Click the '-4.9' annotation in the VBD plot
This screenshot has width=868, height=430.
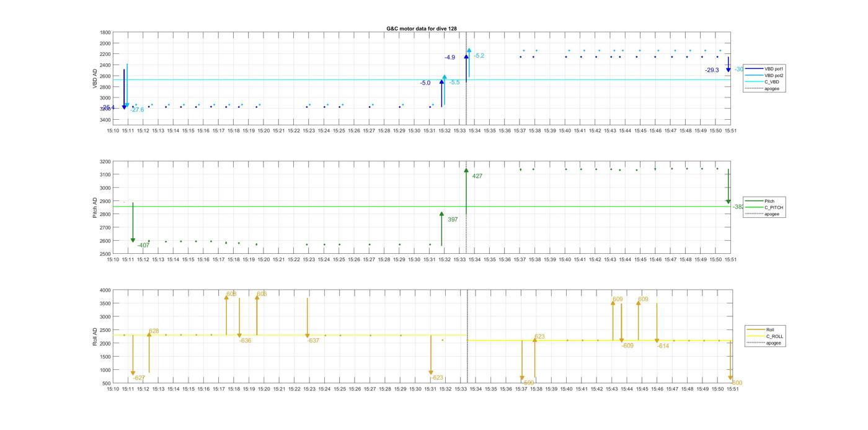pos(449,57)
